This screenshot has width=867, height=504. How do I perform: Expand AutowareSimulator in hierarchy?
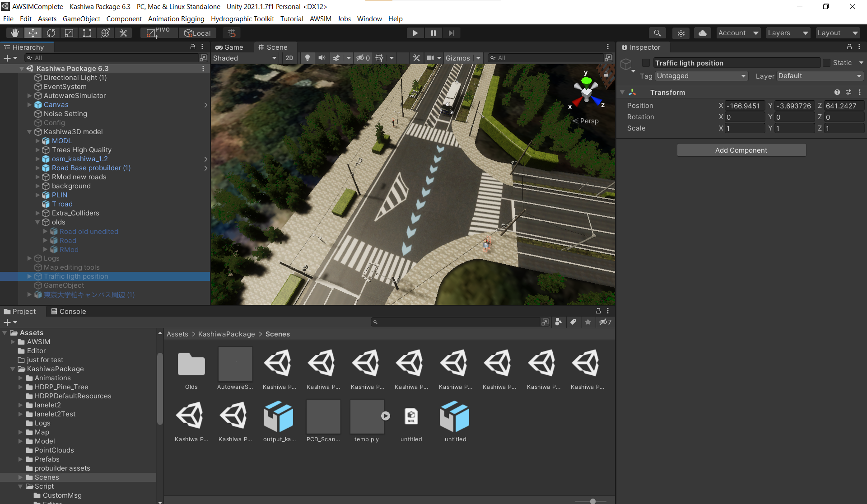[x=29, y=96]
